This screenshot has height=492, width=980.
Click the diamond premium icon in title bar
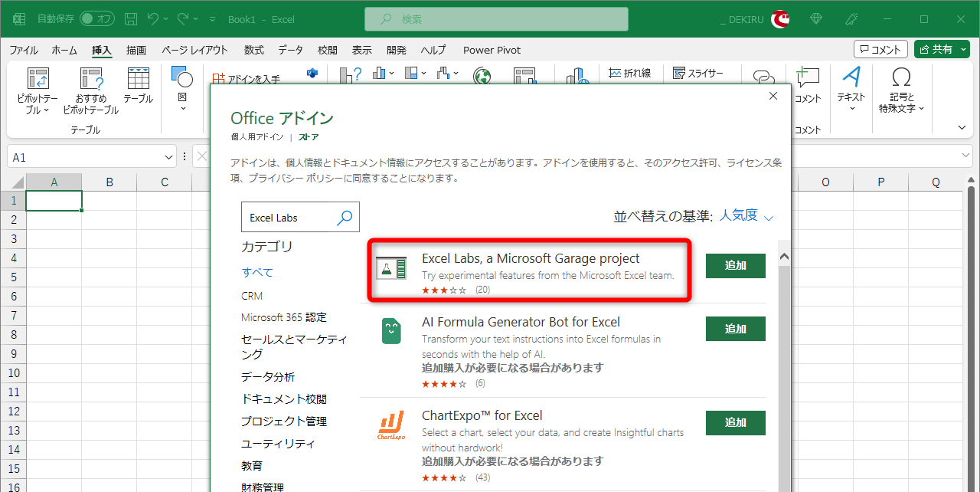pyautogui.click(x=816, y=19)
